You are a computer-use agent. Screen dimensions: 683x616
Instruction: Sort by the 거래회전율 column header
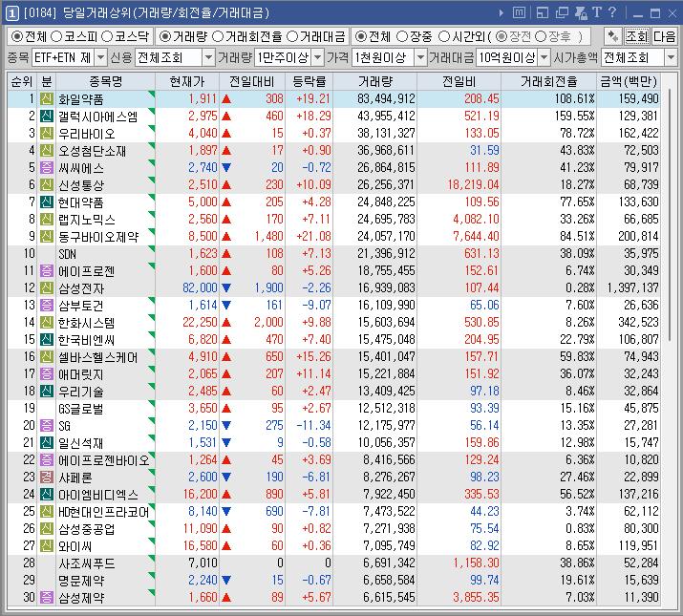548,81
